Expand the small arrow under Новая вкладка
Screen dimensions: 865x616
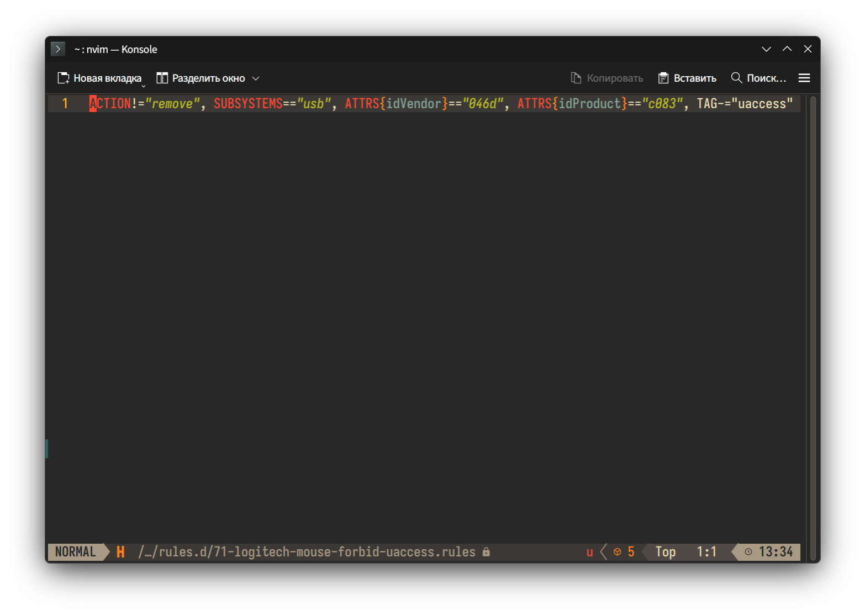point(144,86)
